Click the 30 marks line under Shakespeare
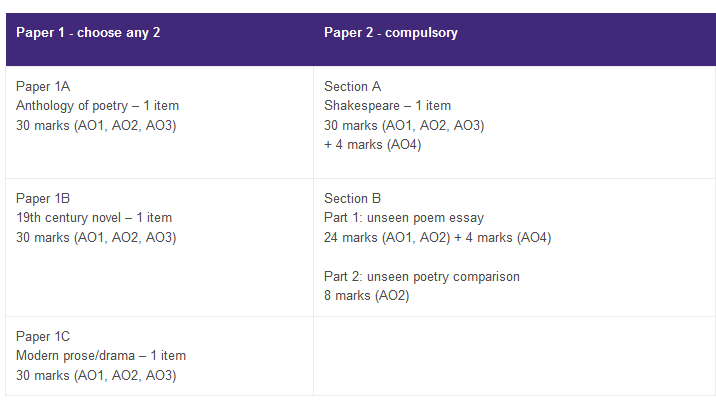This screenshot has width=716, height=402. [404, 125]
